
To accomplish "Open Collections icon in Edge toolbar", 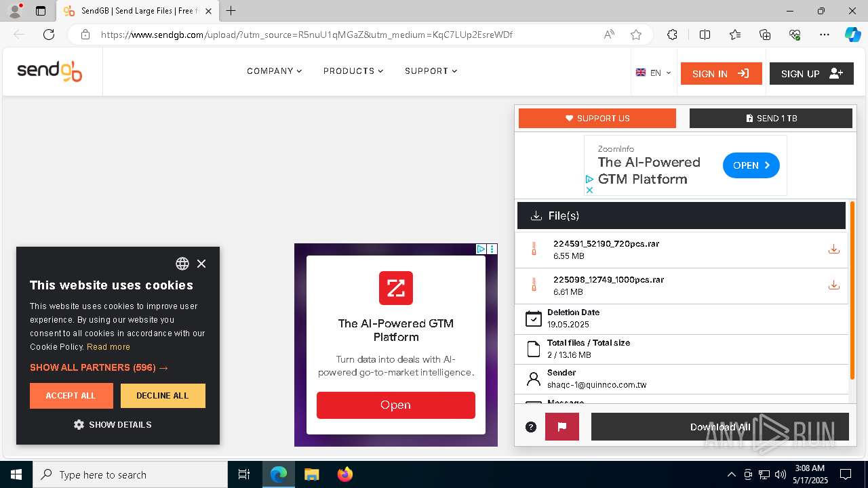I will click(765, 35).
